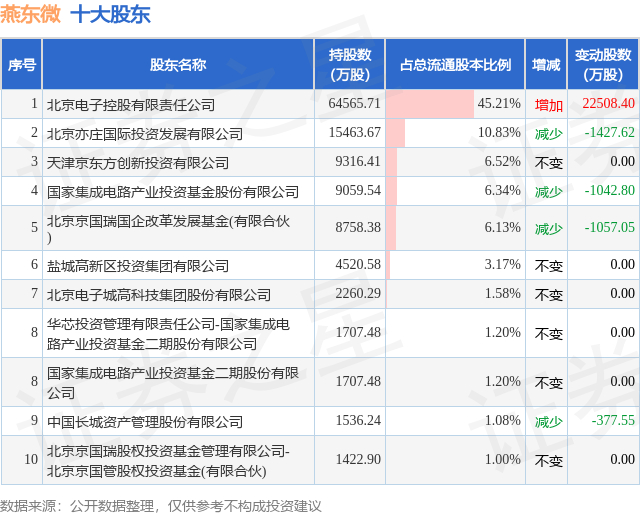Image resolution: width=640 pixels, height=515 pixels.
Task: Click holding value 2260.29
Action: coord(358,293)
